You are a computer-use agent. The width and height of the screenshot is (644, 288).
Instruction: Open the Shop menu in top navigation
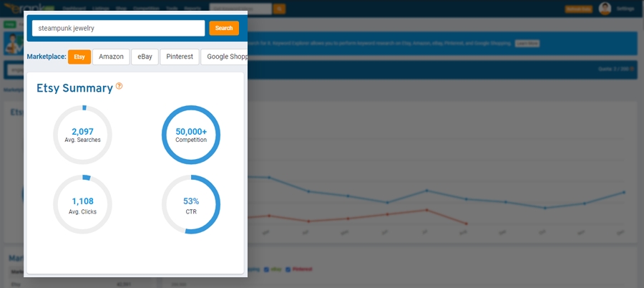point(121,9)
